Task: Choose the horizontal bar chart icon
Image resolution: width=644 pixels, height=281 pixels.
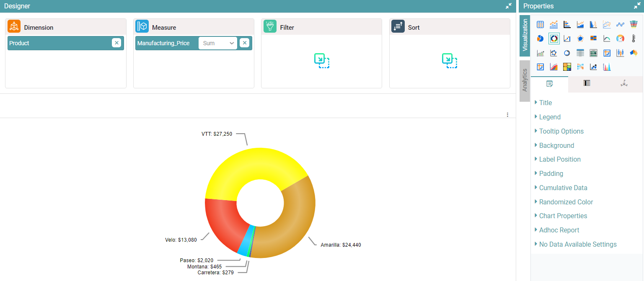Action: (x=567, y=25)
